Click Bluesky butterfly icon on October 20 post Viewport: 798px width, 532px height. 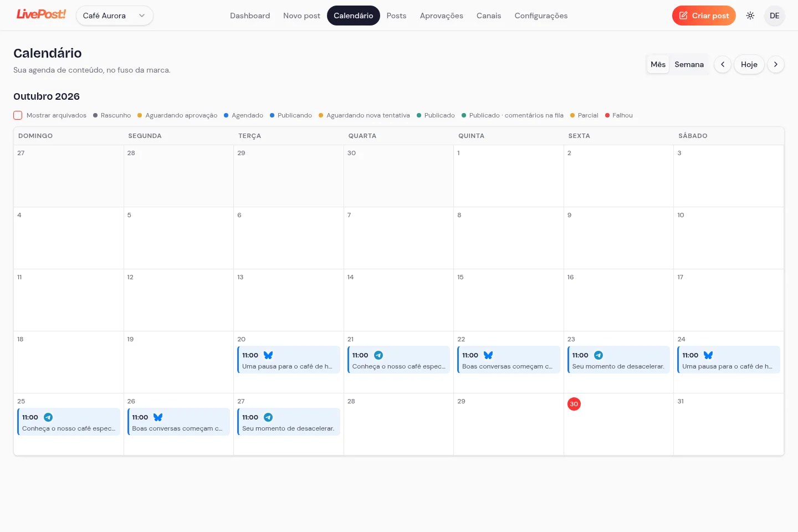[268, 355]
